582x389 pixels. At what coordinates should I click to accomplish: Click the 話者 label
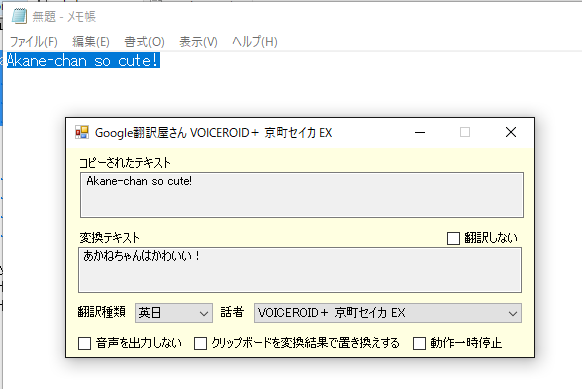[x=232, y=312]
